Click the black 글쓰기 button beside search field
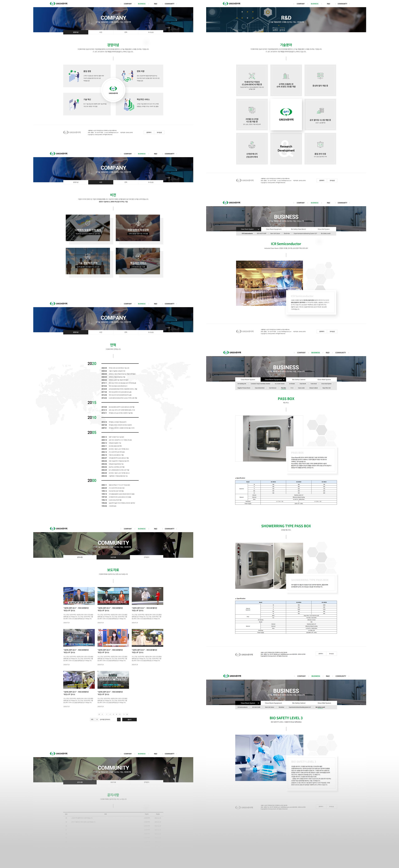 [x=129, y=719]
